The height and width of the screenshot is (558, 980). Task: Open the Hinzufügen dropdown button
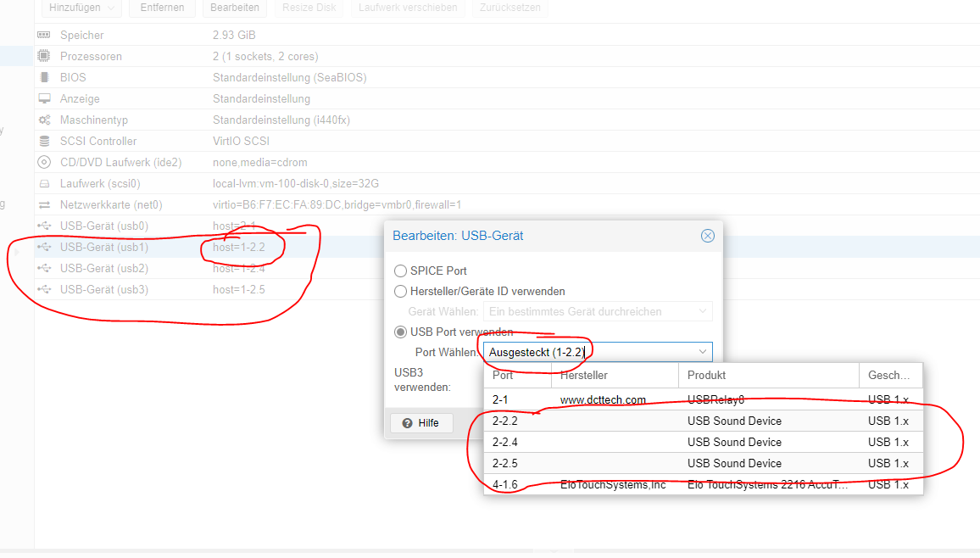pos(81,8)
